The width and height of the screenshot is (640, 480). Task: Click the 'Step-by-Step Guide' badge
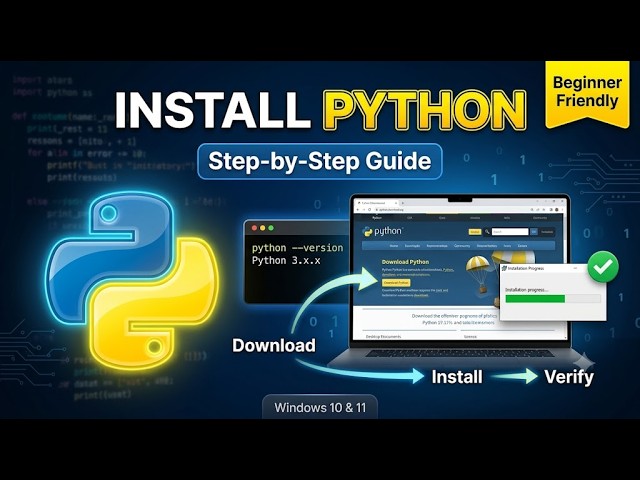[x=320, y=161]
